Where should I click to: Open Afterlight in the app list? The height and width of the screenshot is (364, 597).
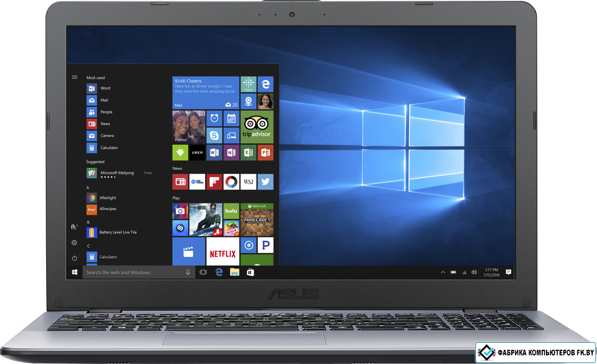point(101,197)
